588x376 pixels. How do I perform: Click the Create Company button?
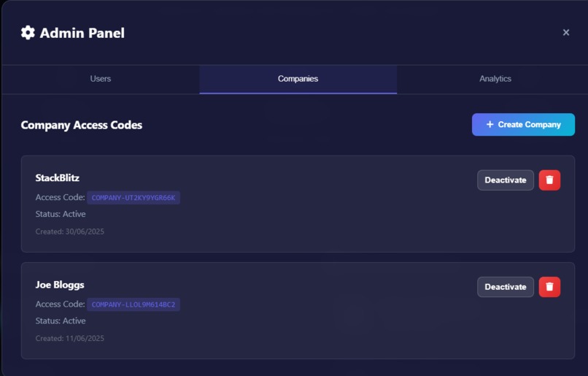(523, 125)
